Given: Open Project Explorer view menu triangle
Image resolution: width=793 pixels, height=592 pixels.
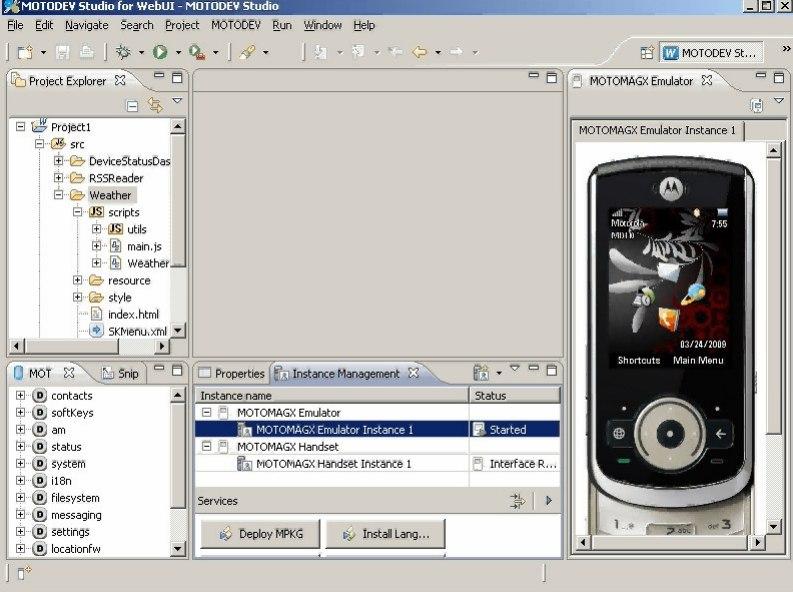Looking at the screenshot, I should pos(177,101).
